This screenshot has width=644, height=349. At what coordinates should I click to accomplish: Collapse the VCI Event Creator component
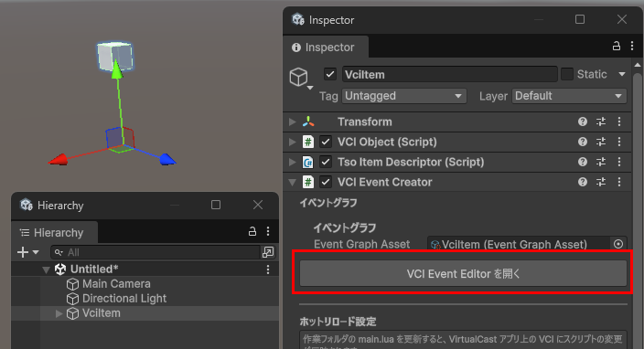[292, 182]
